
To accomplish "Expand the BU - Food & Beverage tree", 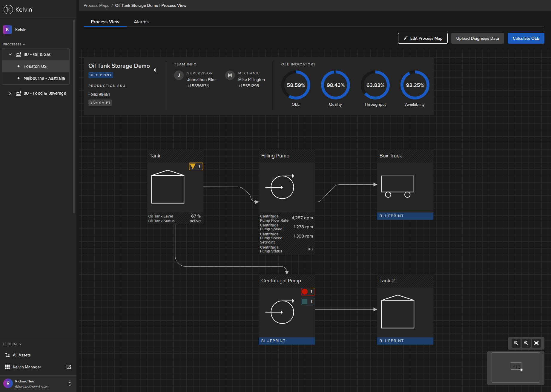I will pyautogui.click(x=10, y=93).
